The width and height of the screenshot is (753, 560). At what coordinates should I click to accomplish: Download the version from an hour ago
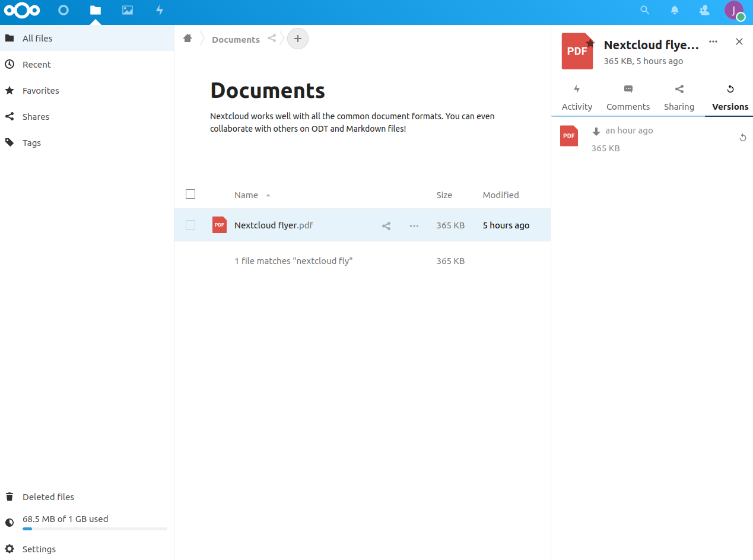(622, 131)
